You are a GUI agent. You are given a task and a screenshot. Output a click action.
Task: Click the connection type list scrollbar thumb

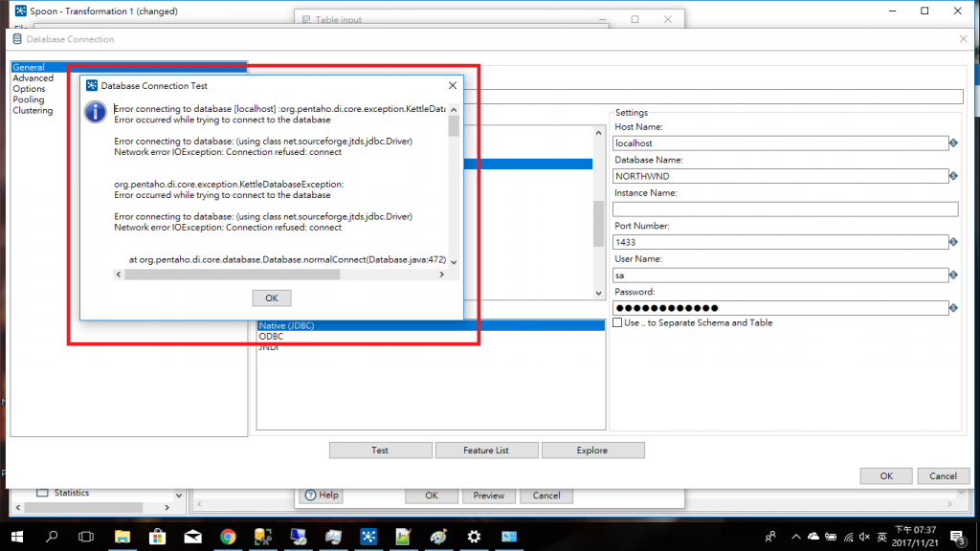coord(599,224)
